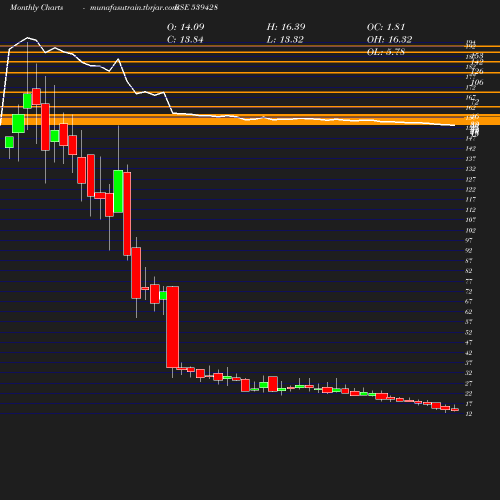The width and height of the screenshot is (500, 500).
Task: Click the price axis label 42
Action: tap(469, 353)
